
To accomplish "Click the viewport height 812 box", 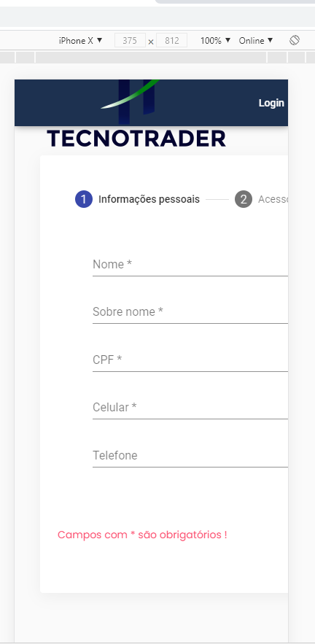I will click(171, 40).
